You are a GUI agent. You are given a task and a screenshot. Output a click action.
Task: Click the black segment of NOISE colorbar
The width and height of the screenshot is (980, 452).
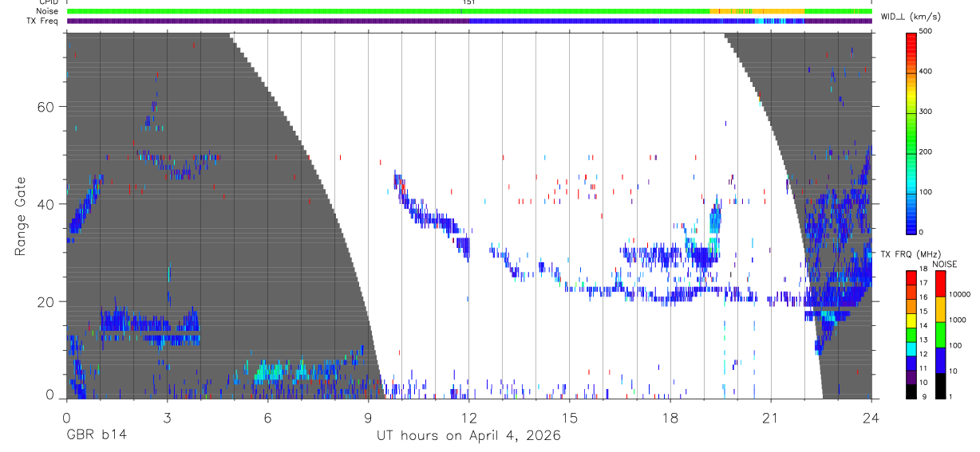940,386
